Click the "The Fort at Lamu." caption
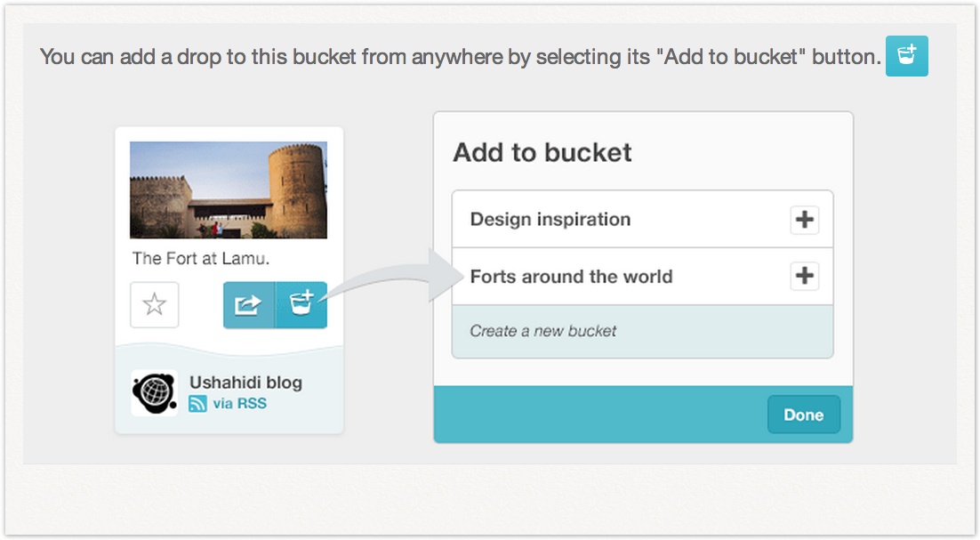Image resolution: width=980 pixels, height=540 pixels. pyautogui.click(x=201, y=259)
